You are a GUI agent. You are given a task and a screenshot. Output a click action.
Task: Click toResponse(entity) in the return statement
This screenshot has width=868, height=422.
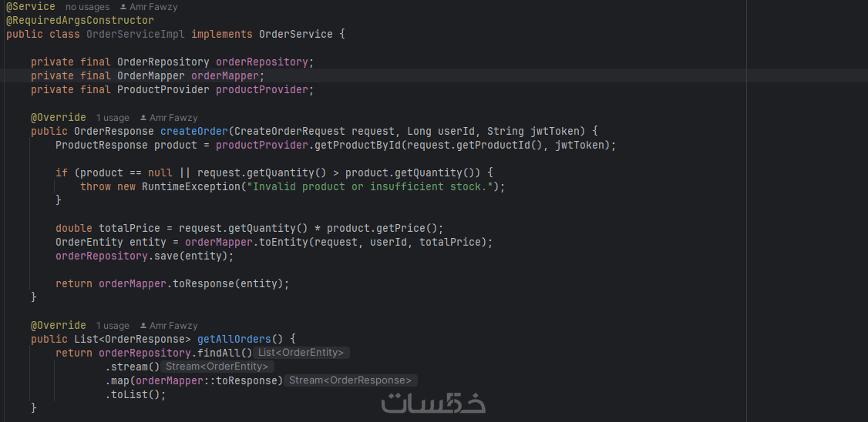[x=228, y=283]
